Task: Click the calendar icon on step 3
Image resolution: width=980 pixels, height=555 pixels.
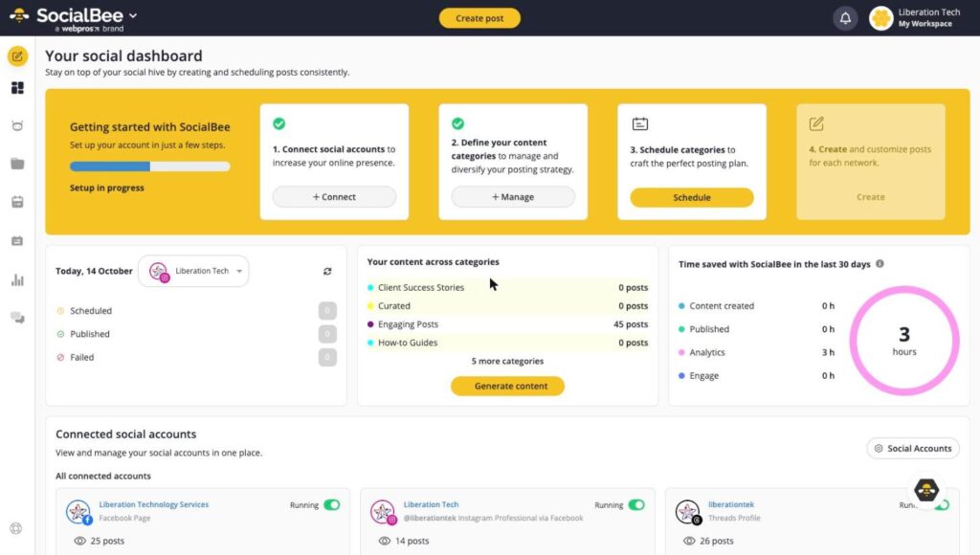Action: tap(640, 123)
